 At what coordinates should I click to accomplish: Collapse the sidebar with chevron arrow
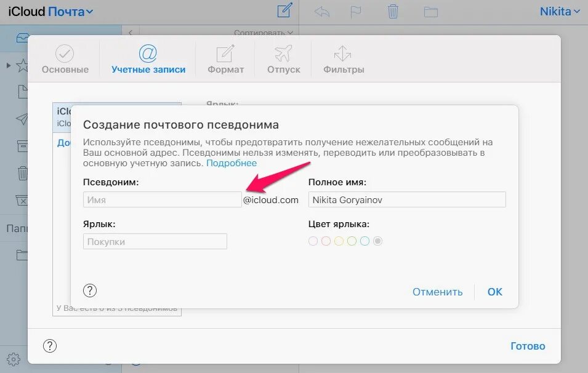[x=130, y=32]
